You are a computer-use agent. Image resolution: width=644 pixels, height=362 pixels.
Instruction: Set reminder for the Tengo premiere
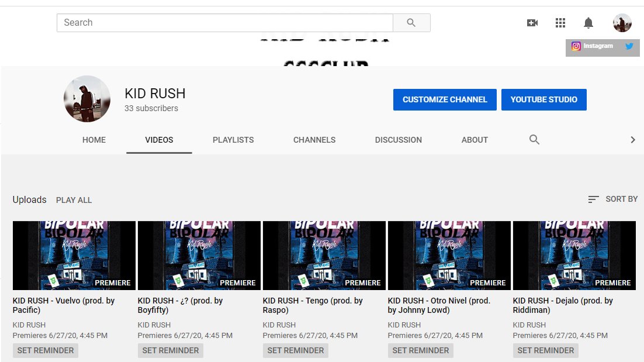pos(296,350)
